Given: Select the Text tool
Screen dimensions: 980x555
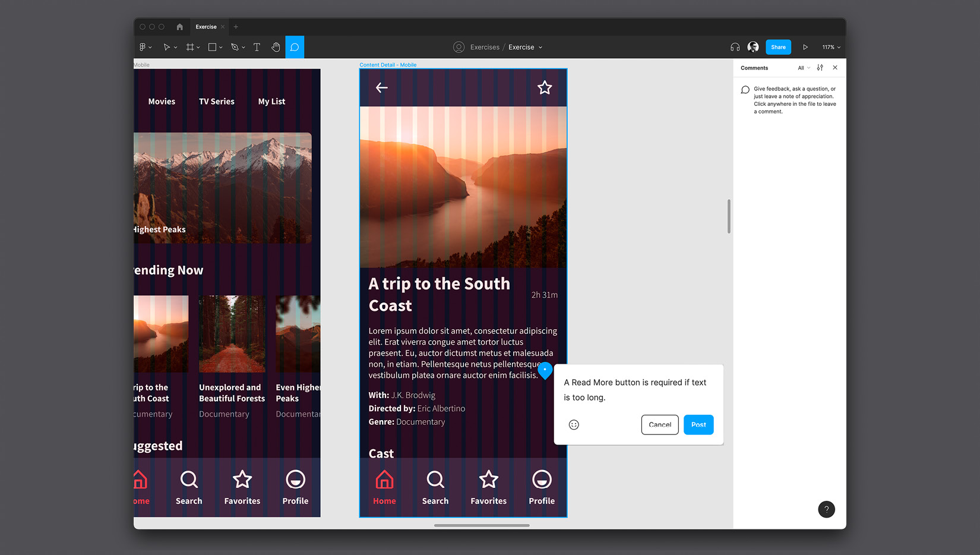Looking at the screenshot, I should tap(257, 47).
